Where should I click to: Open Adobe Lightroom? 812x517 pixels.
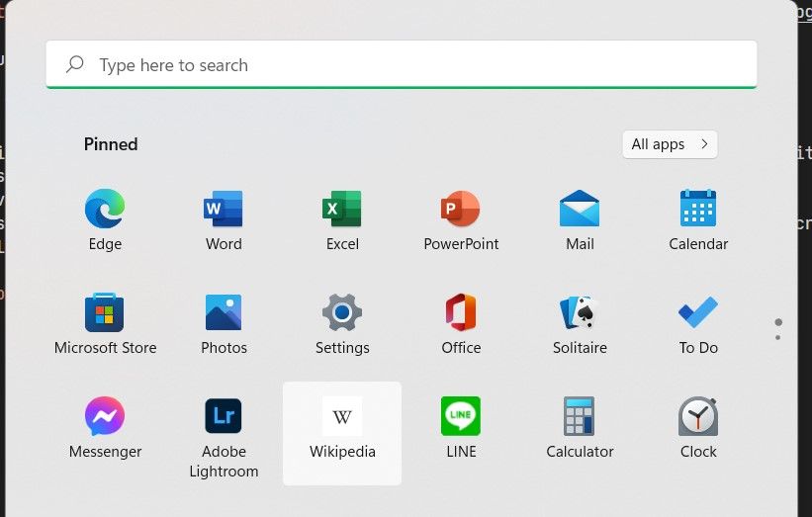[224, 415]
